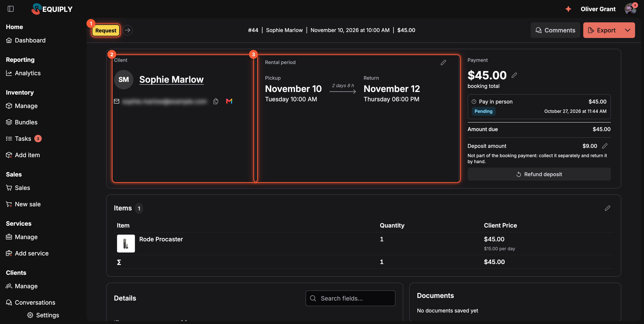644x324 pixels.
Task: Advance booking status with arrow button
Action: [127, 30]
